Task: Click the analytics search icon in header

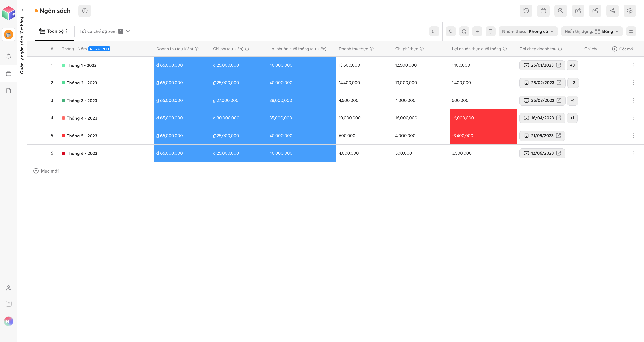Action: 561,11
